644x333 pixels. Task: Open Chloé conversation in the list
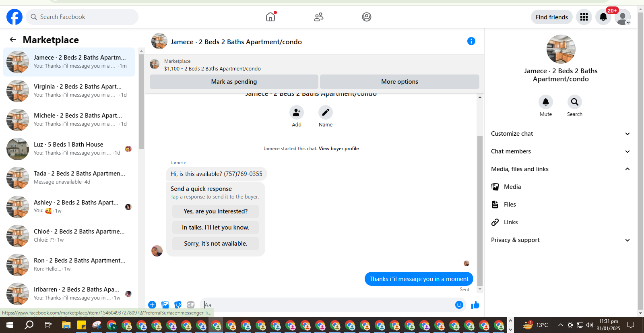[x=69, y=236]
